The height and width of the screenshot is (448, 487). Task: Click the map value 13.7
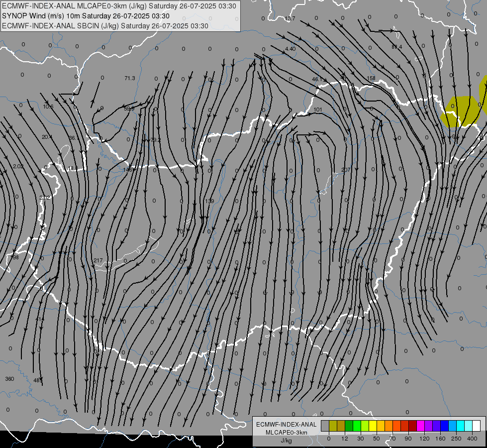tap(290, 18)
